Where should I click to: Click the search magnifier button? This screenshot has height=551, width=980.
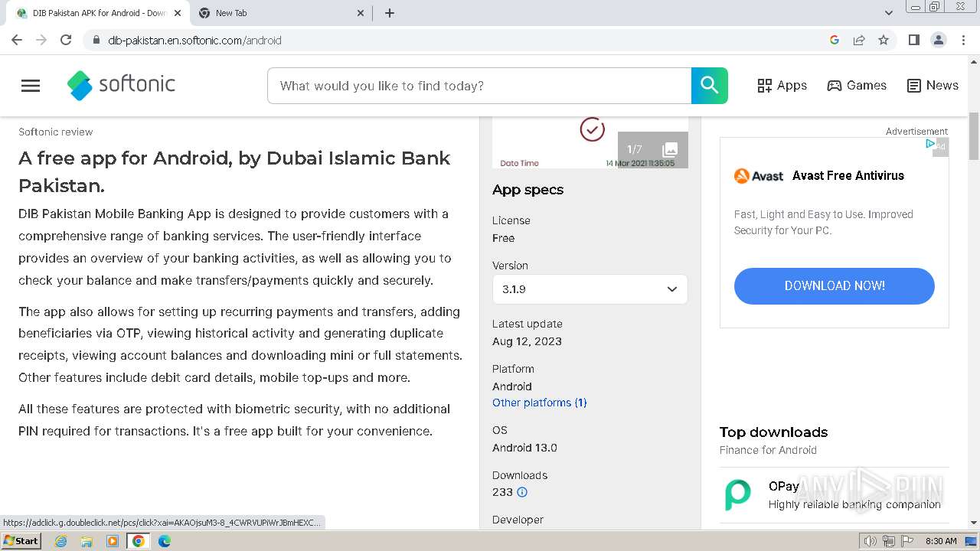point(709,86)
